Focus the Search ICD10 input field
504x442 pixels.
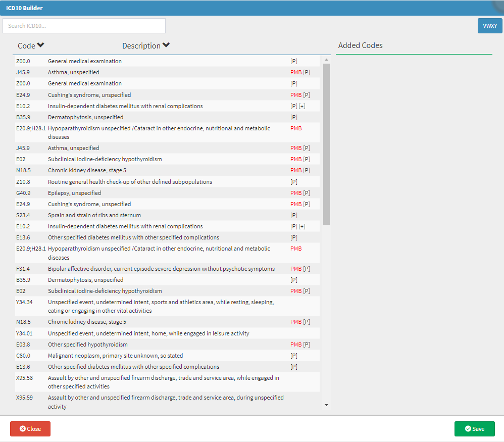84,26
